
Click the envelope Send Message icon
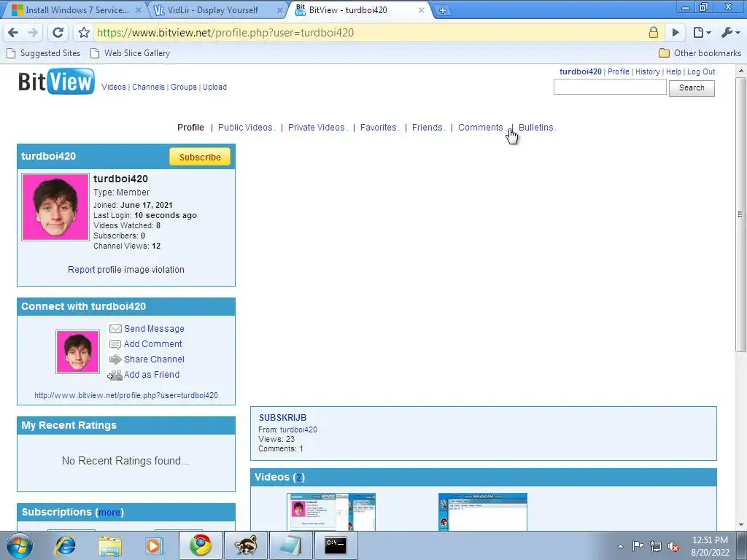click(x=115, y=329)
